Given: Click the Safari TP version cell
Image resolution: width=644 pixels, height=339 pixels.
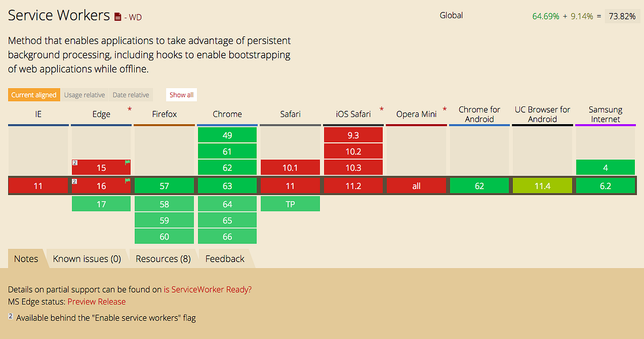Looking at the screenshot, I should tap(290, 204).
